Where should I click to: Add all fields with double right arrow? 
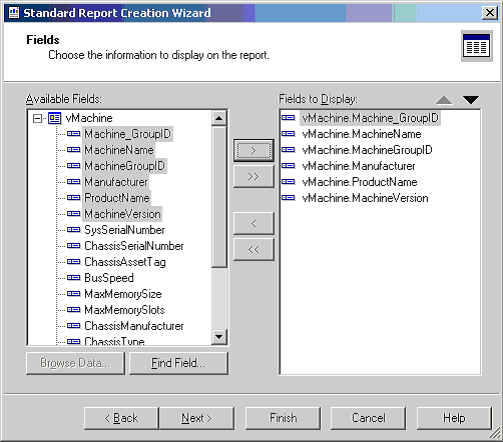point(254,176)
